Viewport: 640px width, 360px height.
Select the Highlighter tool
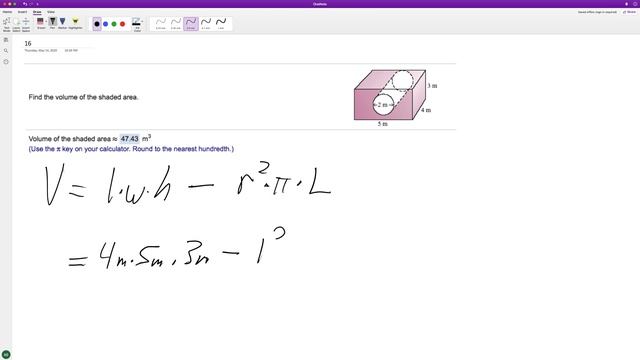[x=75, y=23]
